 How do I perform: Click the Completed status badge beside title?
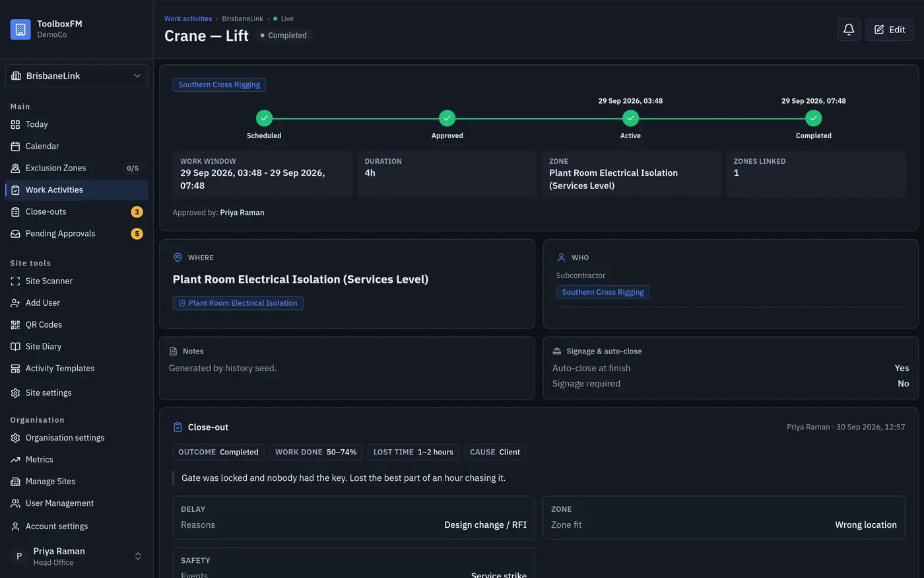click(284, 35)
